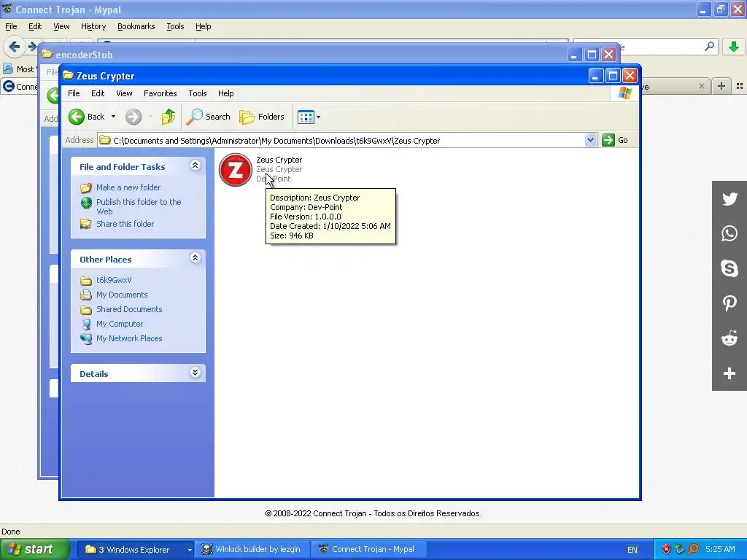This screenshot has height=560, width=747.
Task: Click the Go button next to address
Action: coord(615,140)
